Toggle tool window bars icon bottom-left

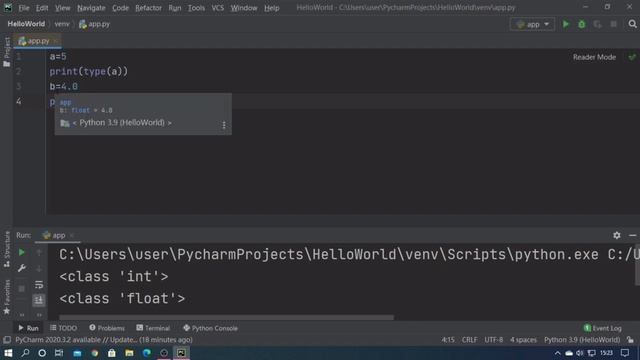(7, 340)
